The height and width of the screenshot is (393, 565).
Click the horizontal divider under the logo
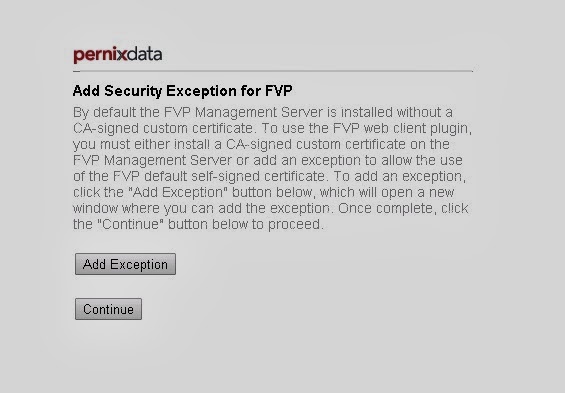click(273, 71)
